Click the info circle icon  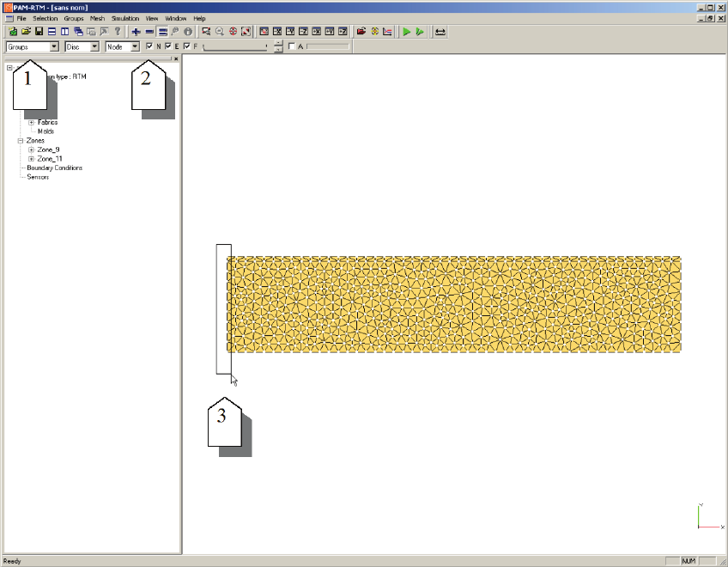[x=188, y=32]
